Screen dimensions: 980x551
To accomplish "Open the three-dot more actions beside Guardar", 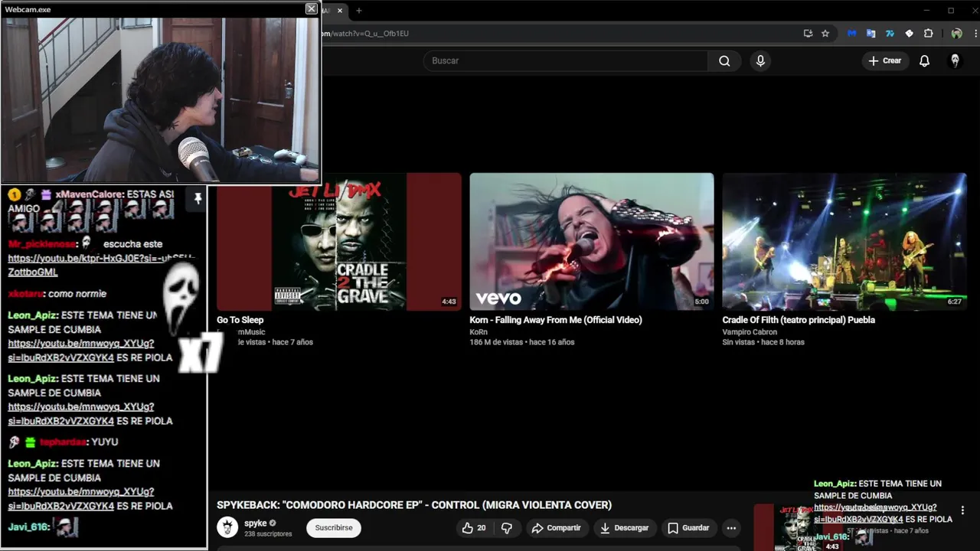I will coord(731,527).
